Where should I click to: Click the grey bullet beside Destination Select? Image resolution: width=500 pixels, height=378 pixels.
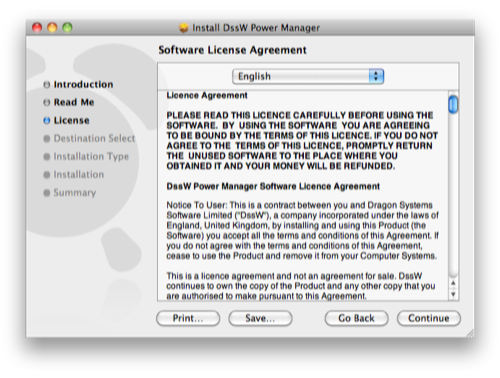click(x=47, y=138)
